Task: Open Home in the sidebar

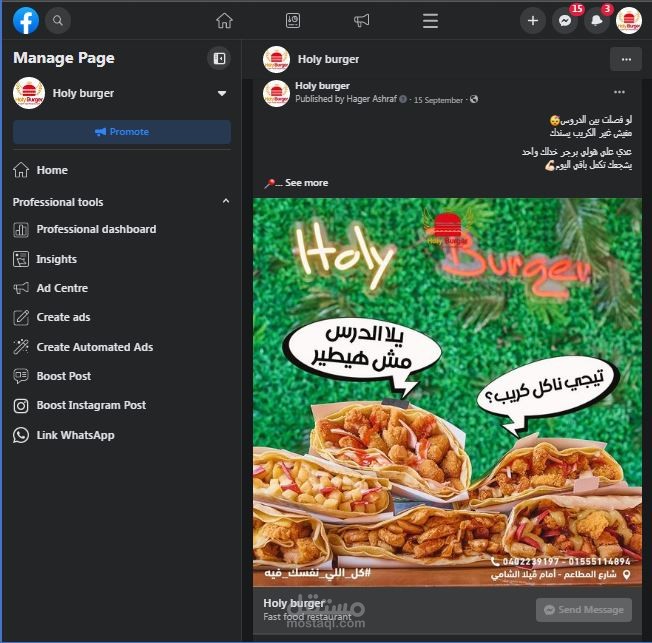Action: tap(122, 170)
